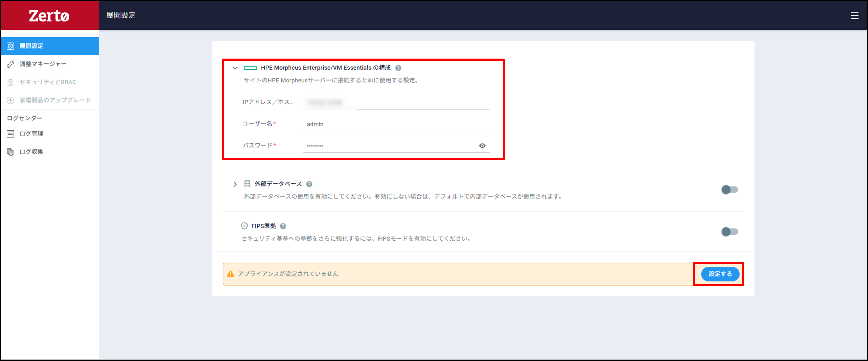Enable the FIPS準拠 toggle switch

pos(730,232)
